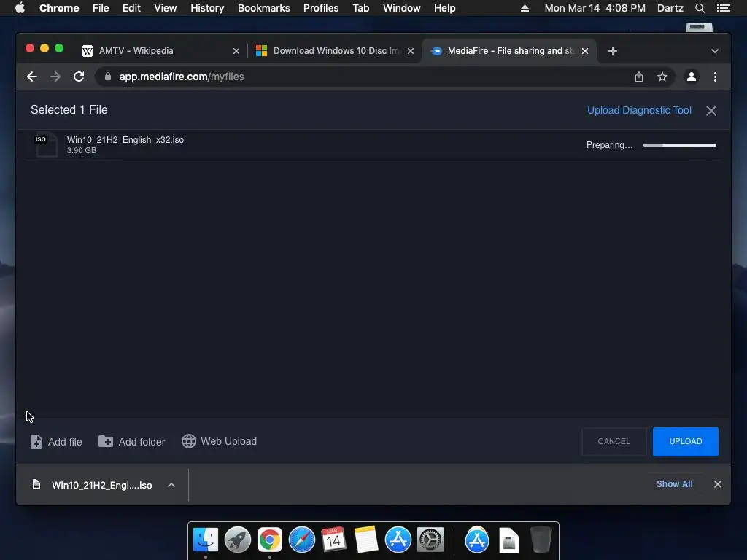
Task: Click the Chrome forward arrow
Action: pos(55,77)
